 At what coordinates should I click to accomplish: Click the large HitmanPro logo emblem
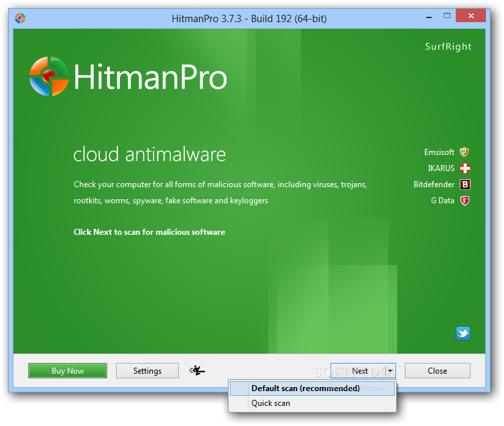(x=49, y=76)
